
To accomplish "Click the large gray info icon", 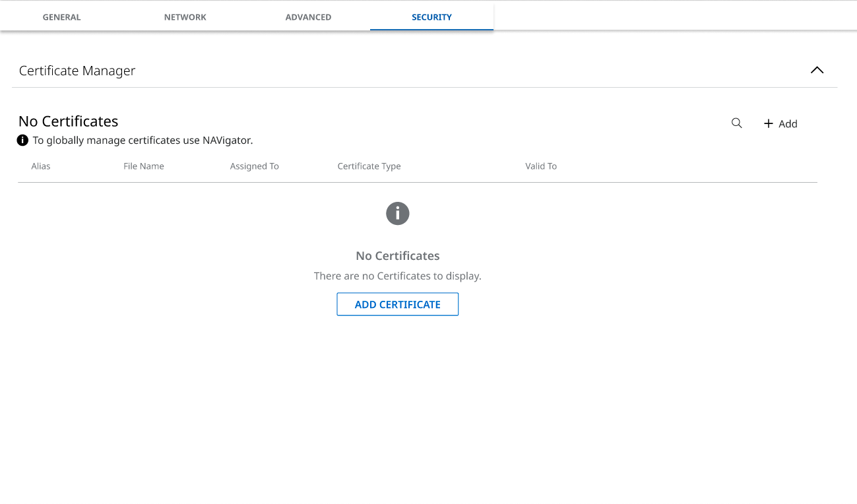I will coord(397,214).
